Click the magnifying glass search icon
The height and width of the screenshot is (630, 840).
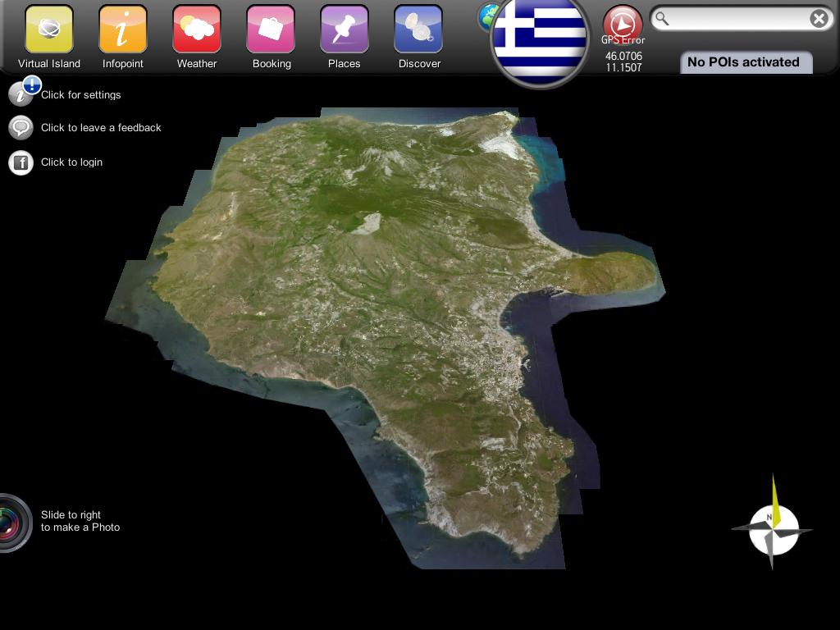pyautogui.click(x=662, y=19)
